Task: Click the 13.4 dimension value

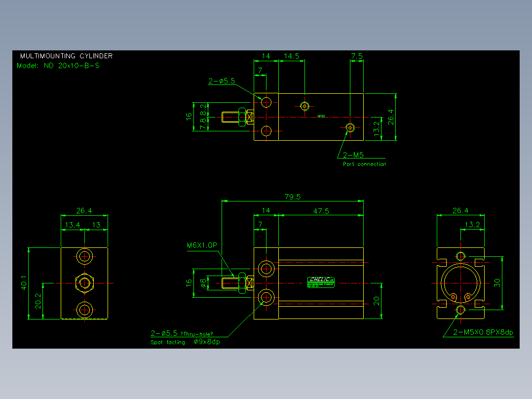Action: pos(72,225)
